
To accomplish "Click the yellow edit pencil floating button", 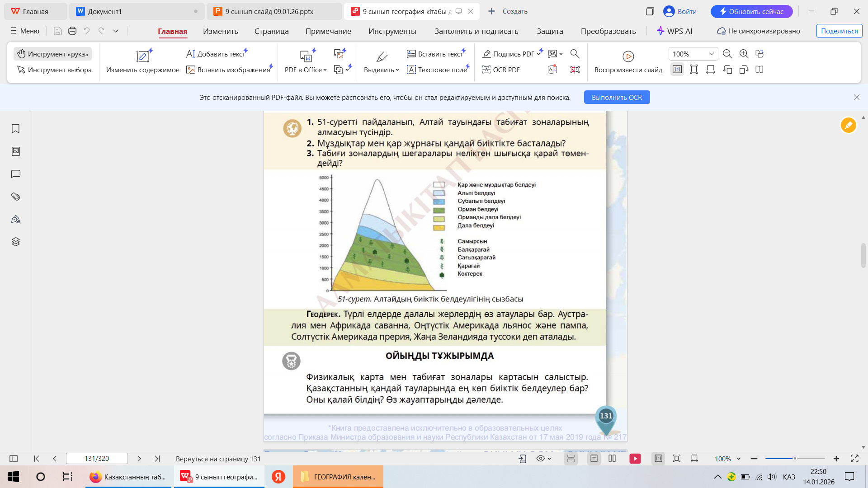I will pos(848,125).
